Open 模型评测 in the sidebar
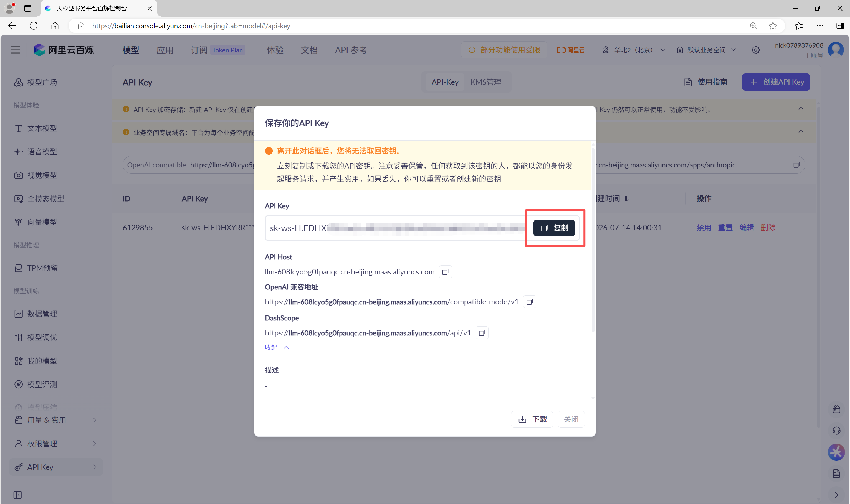850x504 pixels. (x=35, y=385)
